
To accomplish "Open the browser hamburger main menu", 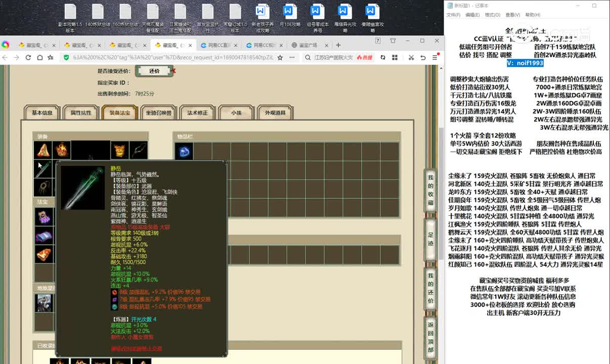I will [434, 58].
